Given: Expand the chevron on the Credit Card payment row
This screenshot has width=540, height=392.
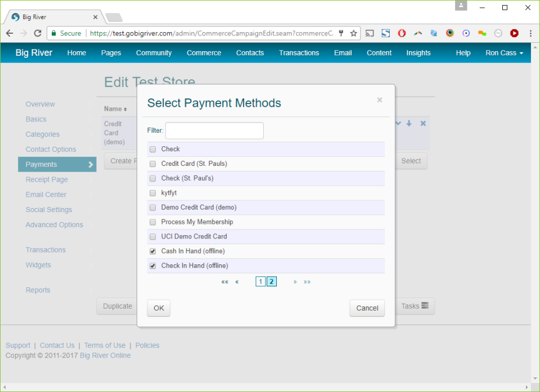Looking at the screenshot, I should coord(398,123).
